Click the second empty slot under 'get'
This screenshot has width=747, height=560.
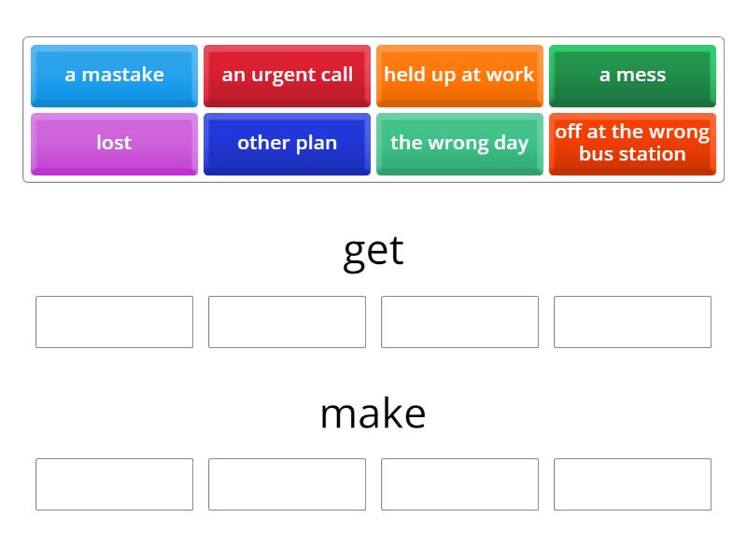pos(287,322)
